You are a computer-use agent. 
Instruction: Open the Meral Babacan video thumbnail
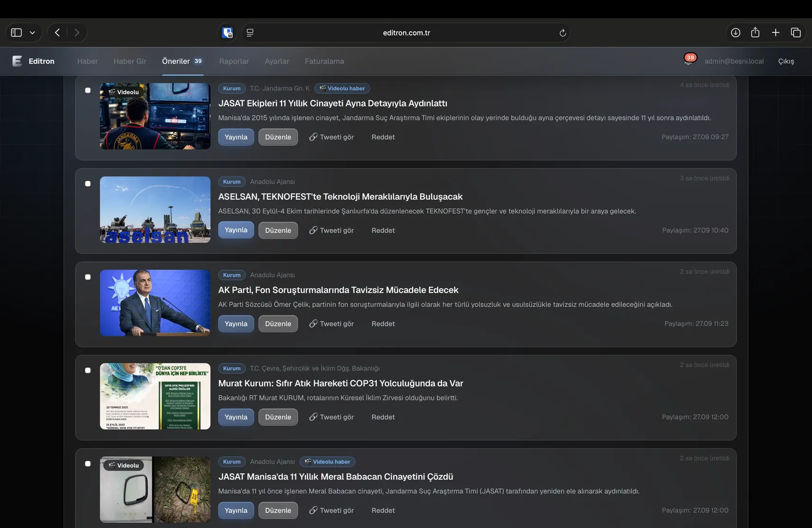click(155, 490)
